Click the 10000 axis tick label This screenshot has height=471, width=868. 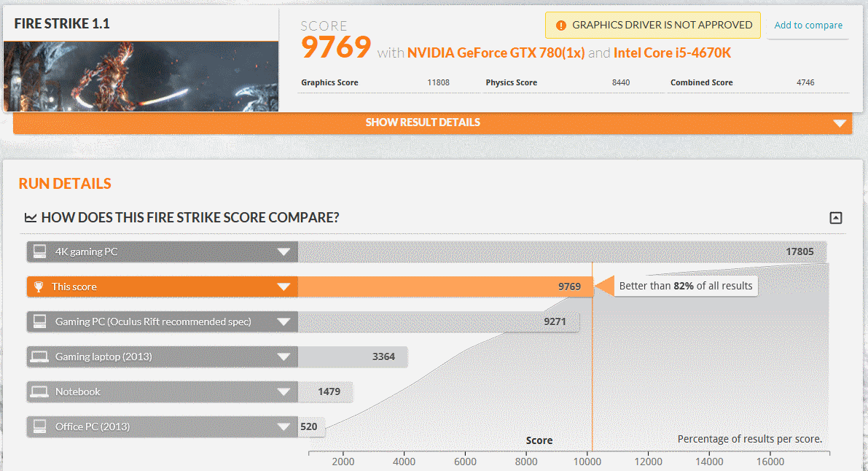(x=587, y=462)
